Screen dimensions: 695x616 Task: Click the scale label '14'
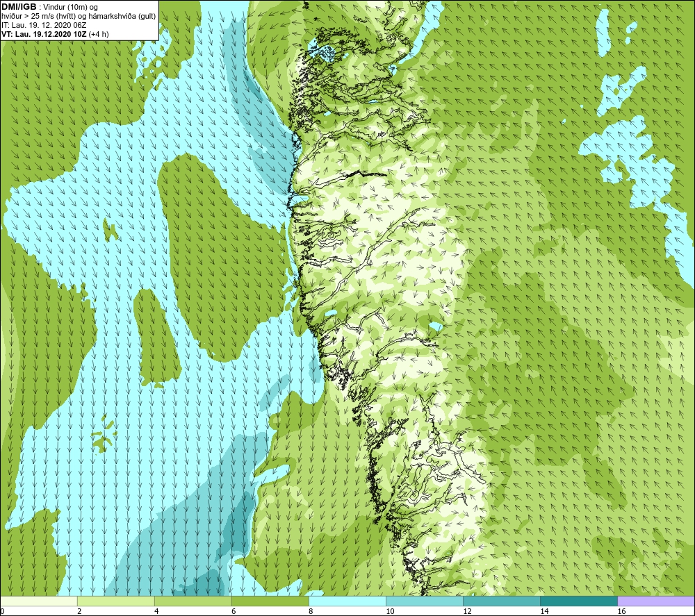pyautogui.click(x=544, y=612)
